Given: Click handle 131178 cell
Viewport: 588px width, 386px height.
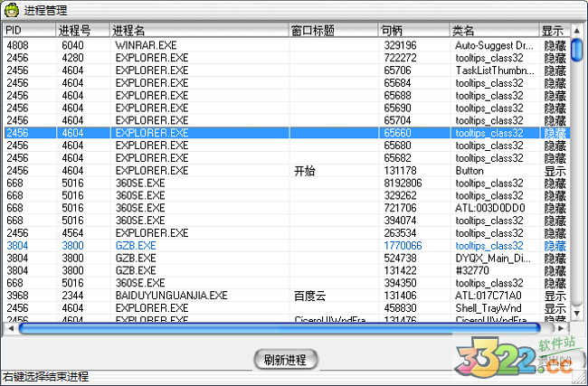Looking at the screenshot, I should tap(400, 171).
